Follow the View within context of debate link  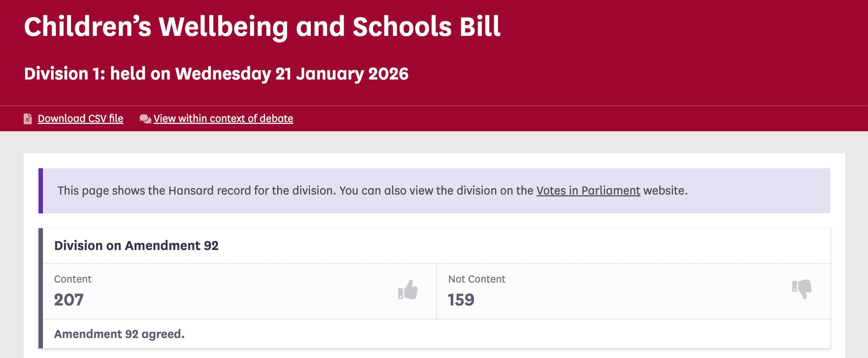pos(223,119)
